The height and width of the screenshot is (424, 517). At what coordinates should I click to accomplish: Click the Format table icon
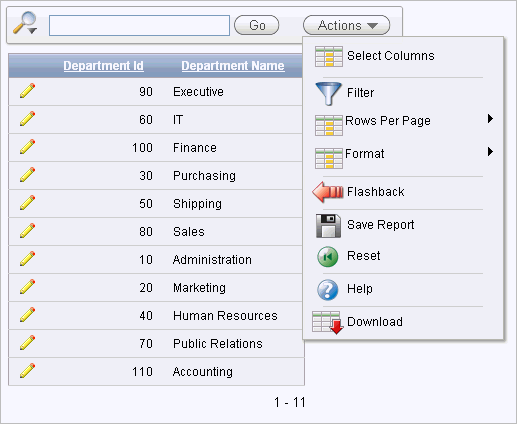(329, 158)
